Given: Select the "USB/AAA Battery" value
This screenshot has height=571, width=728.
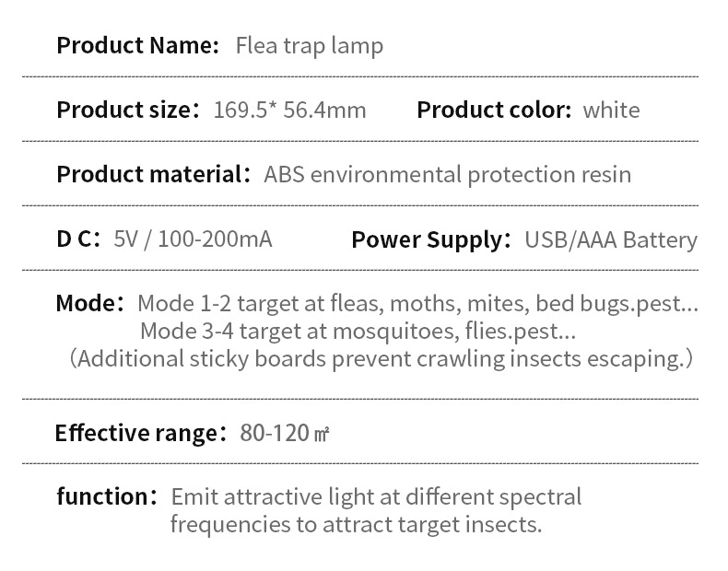Looking at the screenshot, I should click(610, 239).
